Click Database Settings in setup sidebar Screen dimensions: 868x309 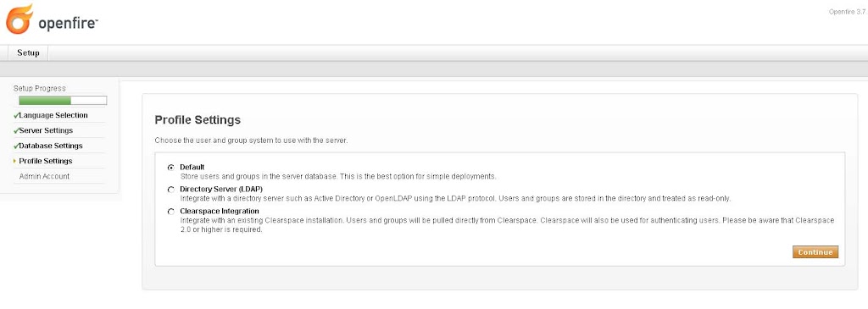pos(51,146)
